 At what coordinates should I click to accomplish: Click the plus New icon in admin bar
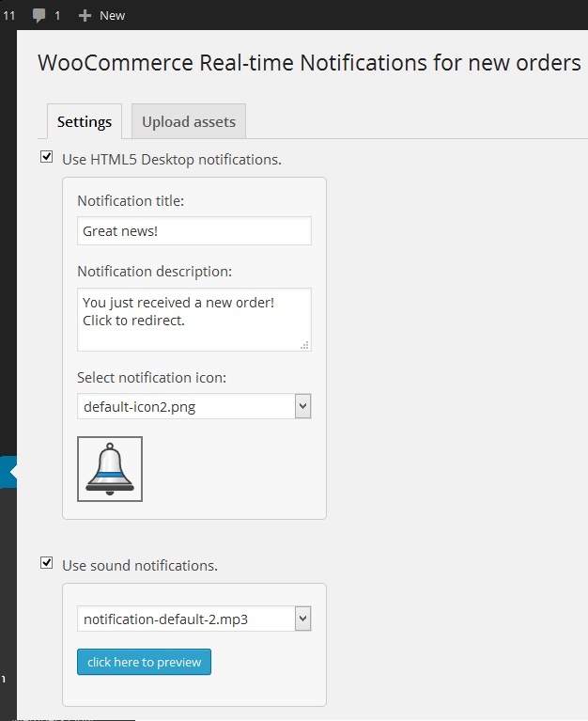[85, 16]
